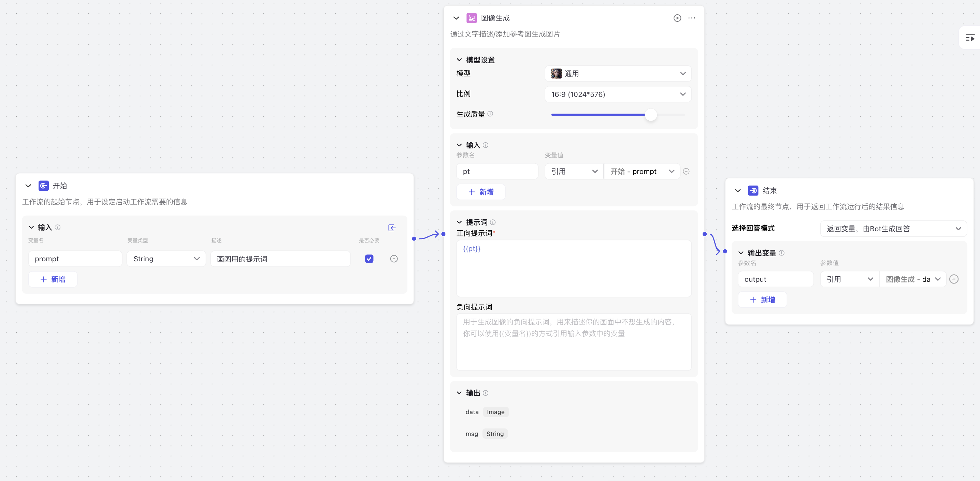Open the 引用 dropdown in output row

[850, 279]
